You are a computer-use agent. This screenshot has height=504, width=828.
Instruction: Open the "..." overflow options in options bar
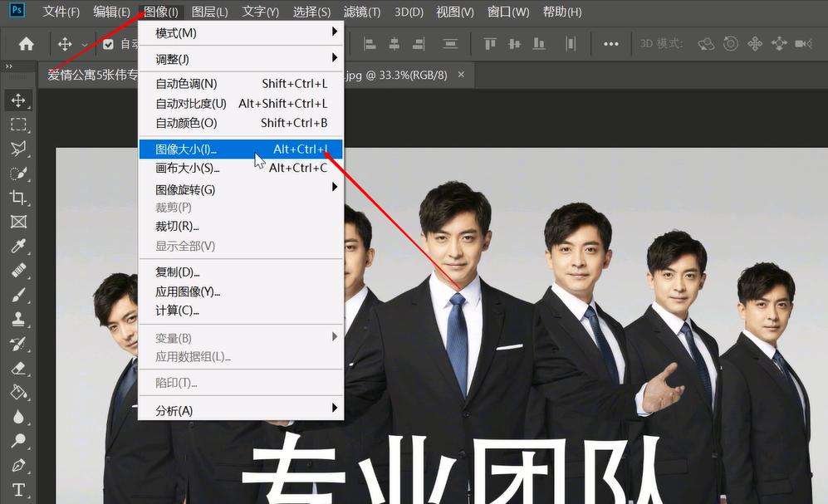[x=612, y=43]
